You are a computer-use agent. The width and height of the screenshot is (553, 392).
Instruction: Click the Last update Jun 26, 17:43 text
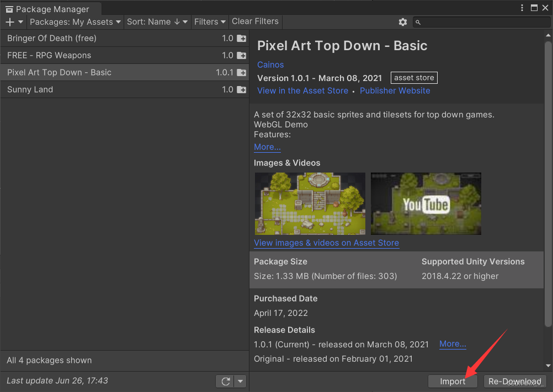57,381
